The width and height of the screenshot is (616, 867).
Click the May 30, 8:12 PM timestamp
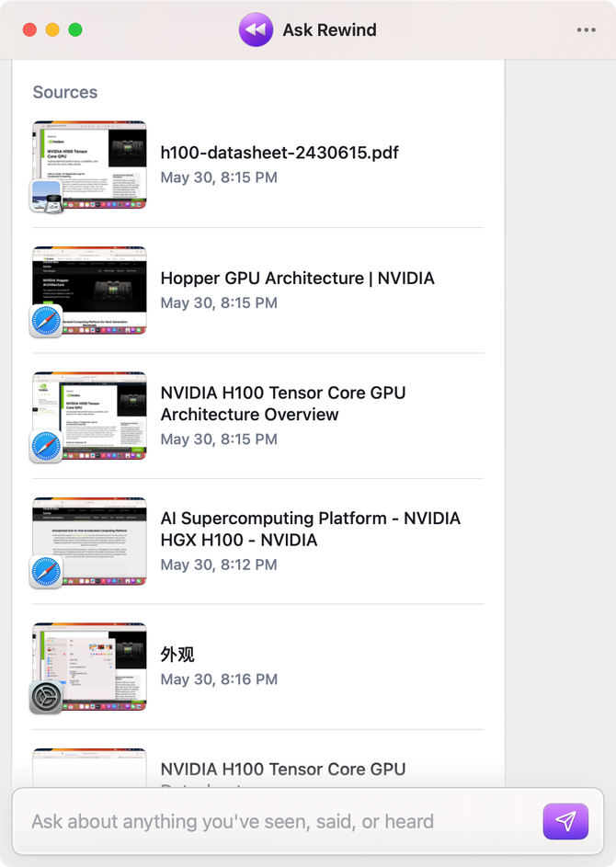219,565
